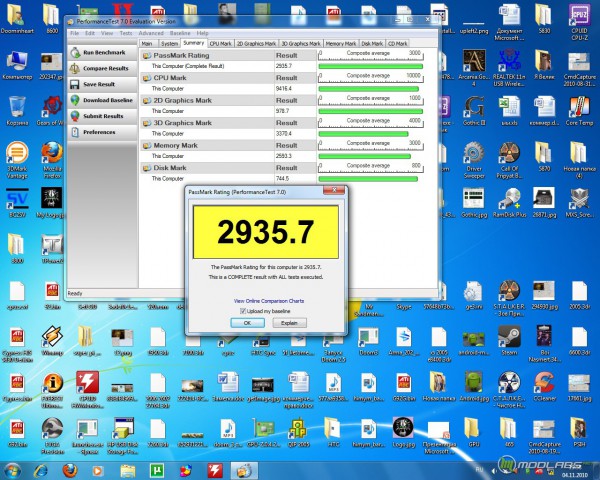Open the Tests menu
This screenshot has width=600, height=480.
point(126,33)
